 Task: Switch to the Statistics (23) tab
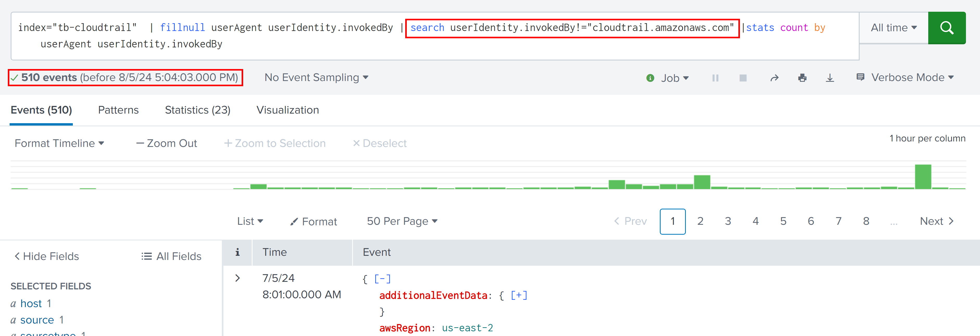(197, 110)
